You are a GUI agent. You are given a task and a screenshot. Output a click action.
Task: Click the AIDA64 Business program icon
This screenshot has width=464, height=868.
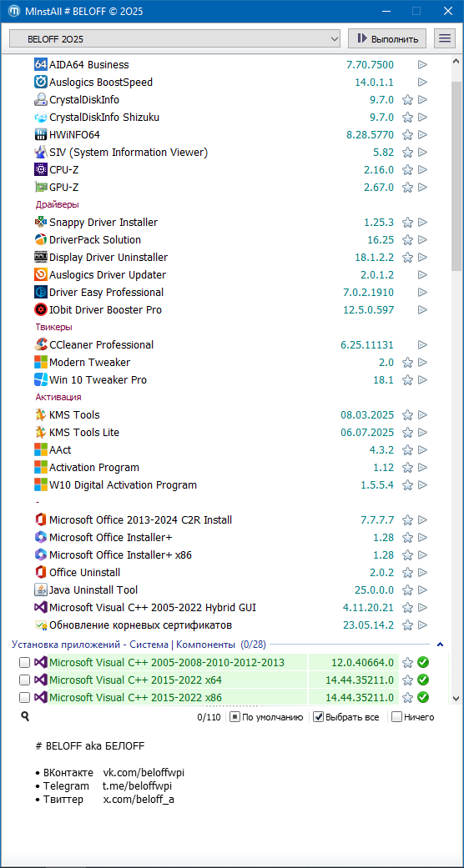pyautogui.click(x=40, y=65)
